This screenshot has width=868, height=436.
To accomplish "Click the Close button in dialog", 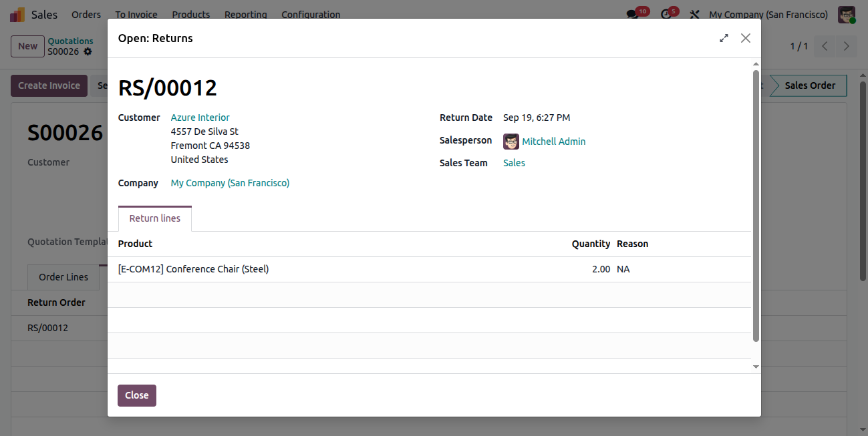I will point(137,395).
